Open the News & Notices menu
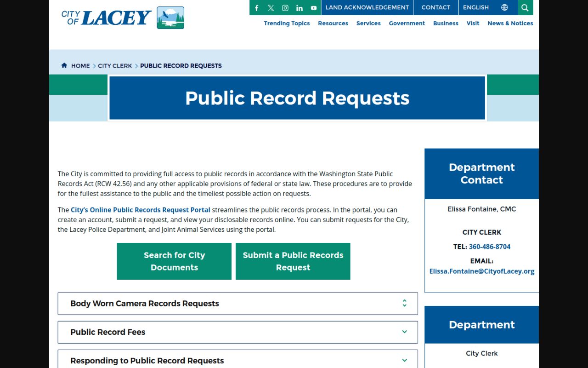 [510, 23]
